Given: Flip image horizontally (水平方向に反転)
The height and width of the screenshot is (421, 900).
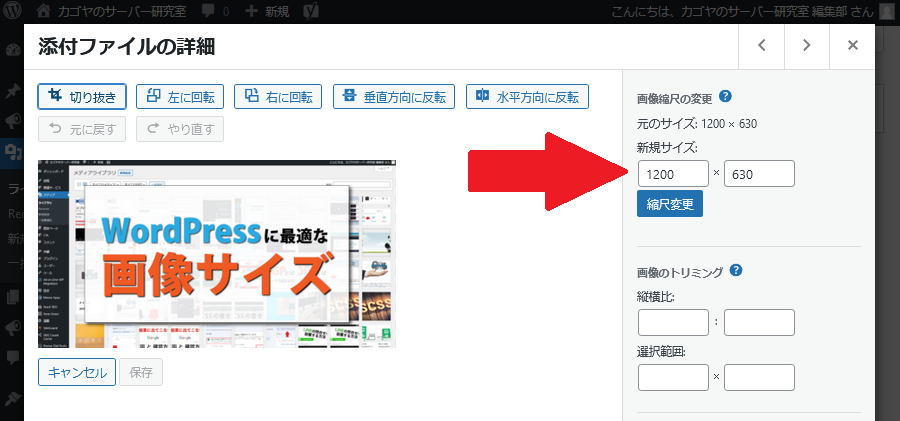Looking at the screenshot, I should point(527,97).
